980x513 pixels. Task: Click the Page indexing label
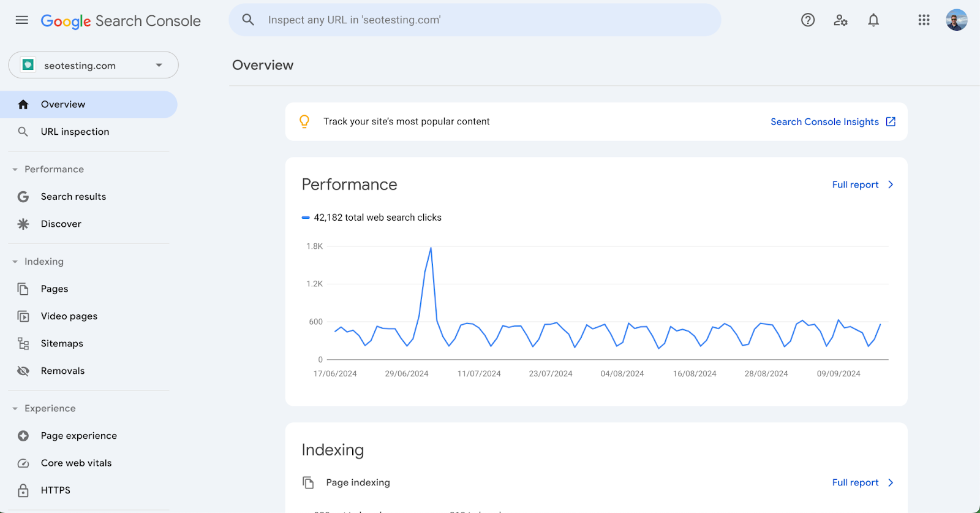tap(358, 482)
